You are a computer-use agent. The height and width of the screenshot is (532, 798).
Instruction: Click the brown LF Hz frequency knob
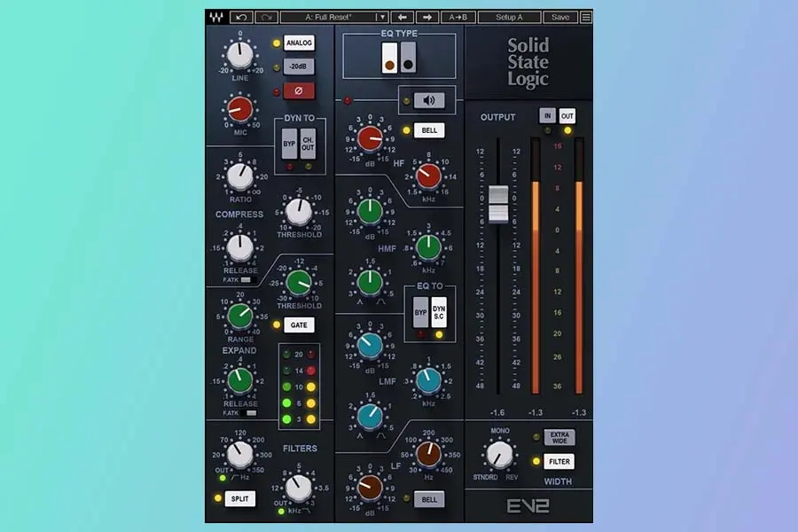(x=428, y=454)
